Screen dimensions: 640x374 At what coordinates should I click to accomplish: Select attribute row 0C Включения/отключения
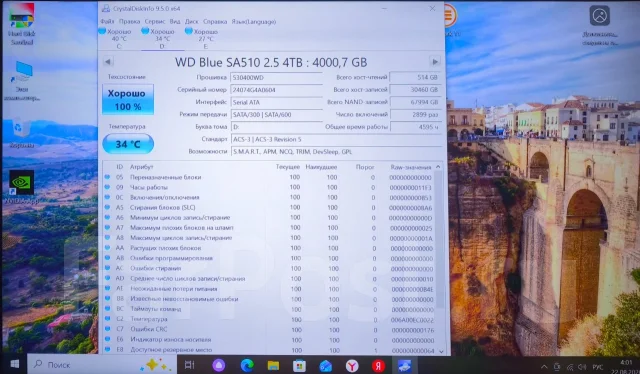269,198
